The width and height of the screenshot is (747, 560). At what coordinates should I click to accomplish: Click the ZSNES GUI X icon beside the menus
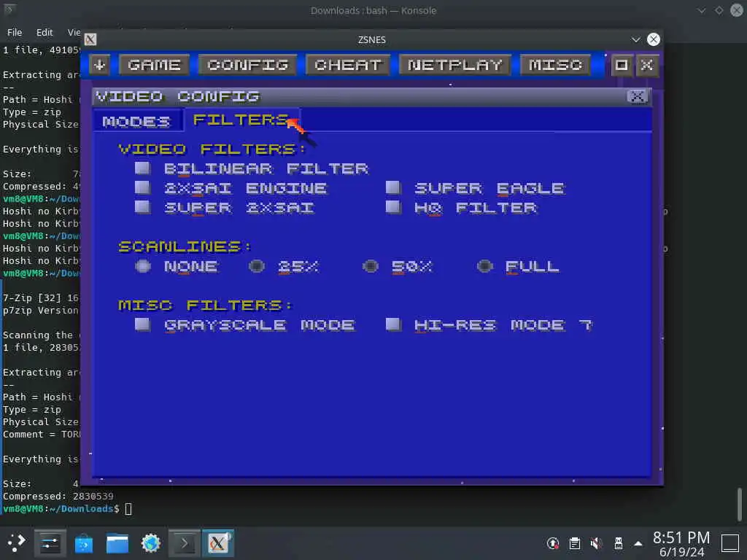646,65
